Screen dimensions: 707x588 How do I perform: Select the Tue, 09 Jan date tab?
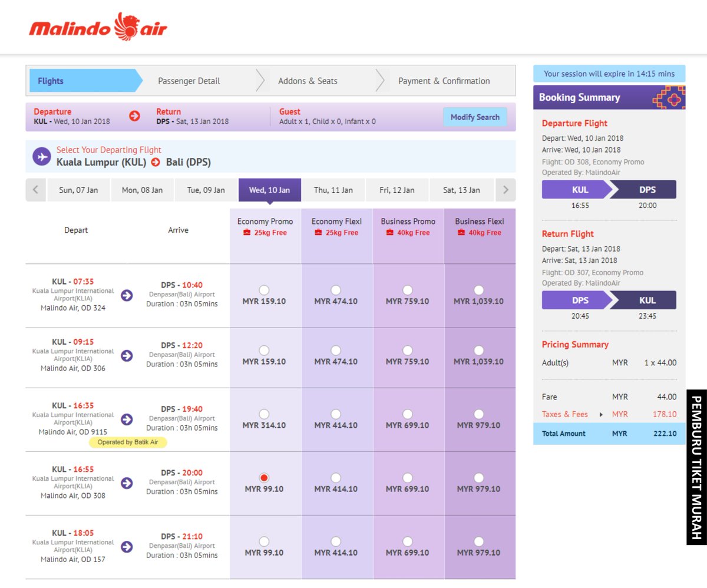pyautogui.click(x=206, y=190)
